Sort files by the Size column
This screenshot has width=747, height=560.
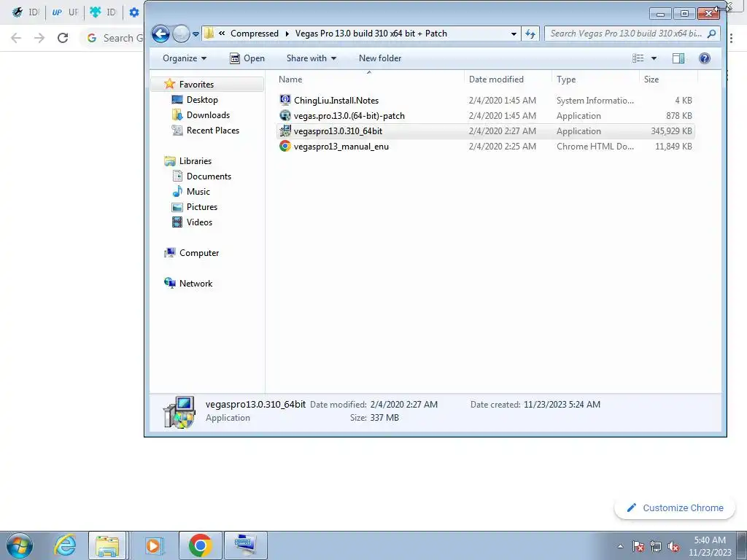(668, 79)
